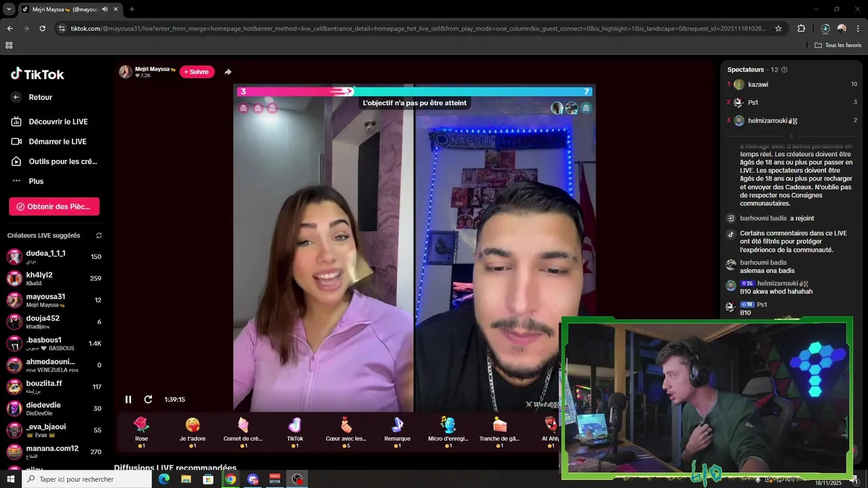Go back with the Retour button
The image size is (868, 488).
tap(32, 98)
